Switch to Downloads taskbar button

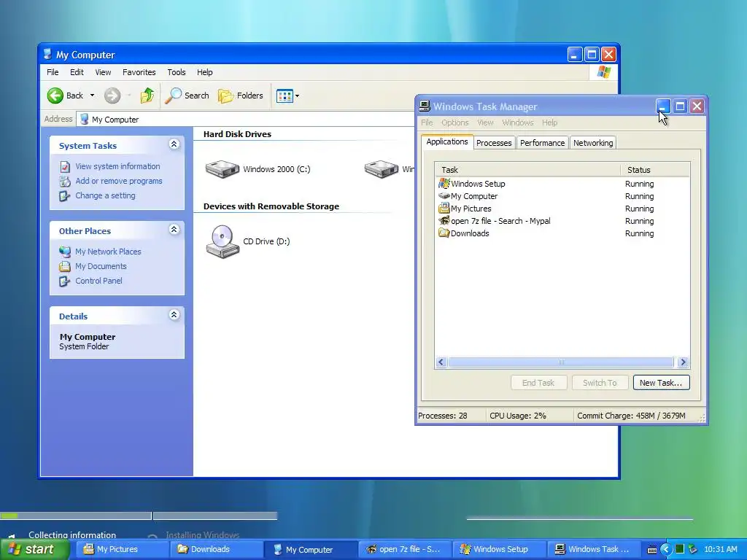(215, 550)
